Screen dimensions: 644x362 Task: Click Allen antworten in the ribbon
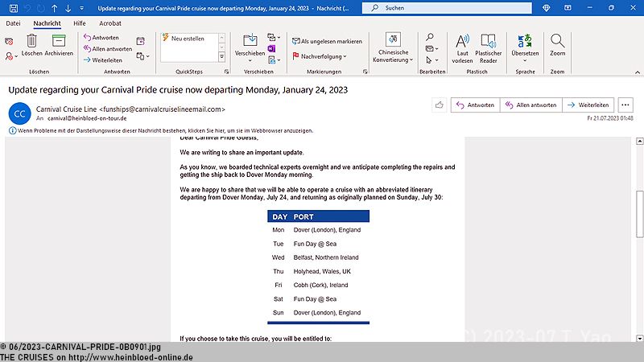pos(108,48)
